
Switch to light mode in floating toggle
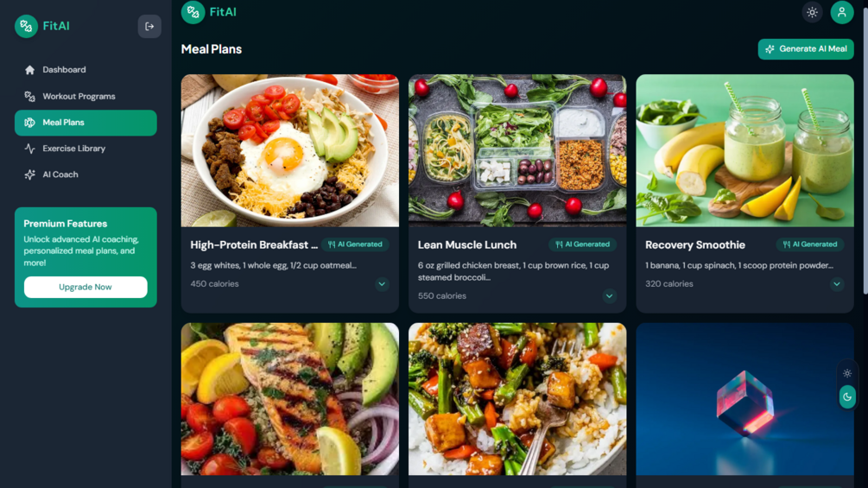click(847, 373)
